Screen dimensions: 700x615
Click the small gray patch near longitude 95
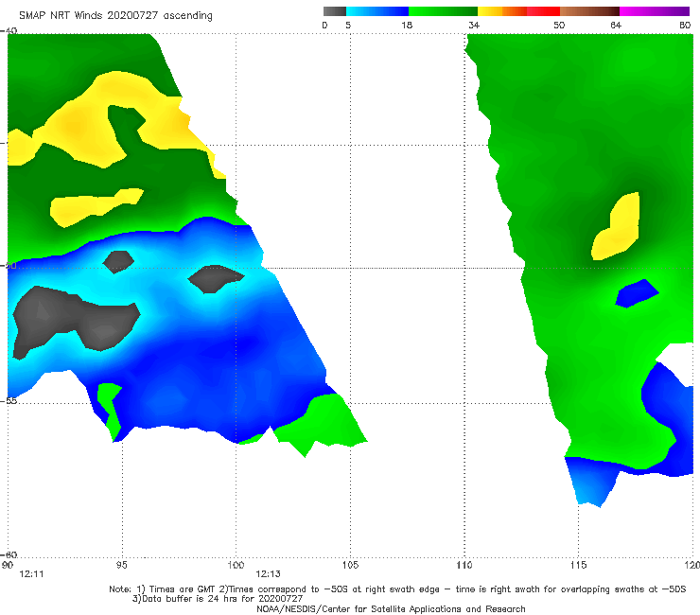(x=118, y=262)
